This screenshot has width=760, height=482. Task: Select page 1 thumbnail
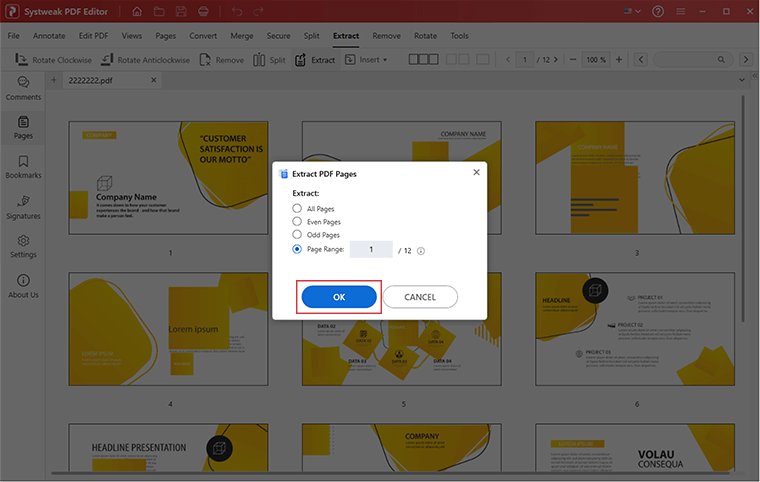(x=168, y=178)
